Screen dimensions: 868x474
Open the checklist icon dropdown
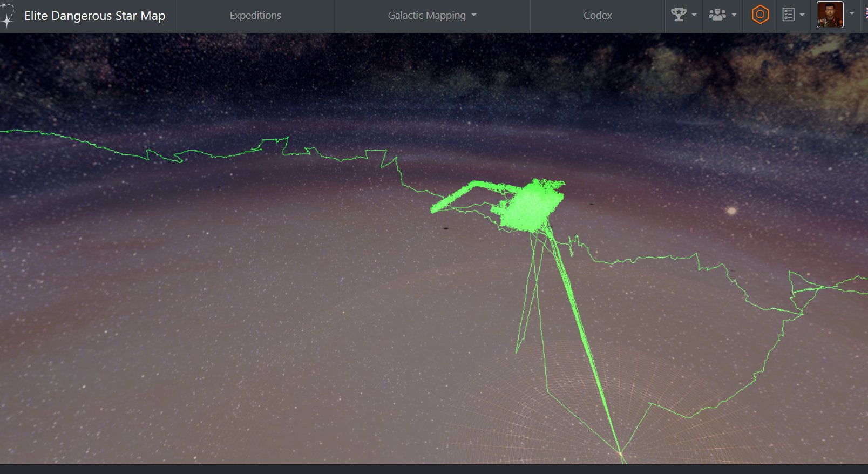point(794,15)
